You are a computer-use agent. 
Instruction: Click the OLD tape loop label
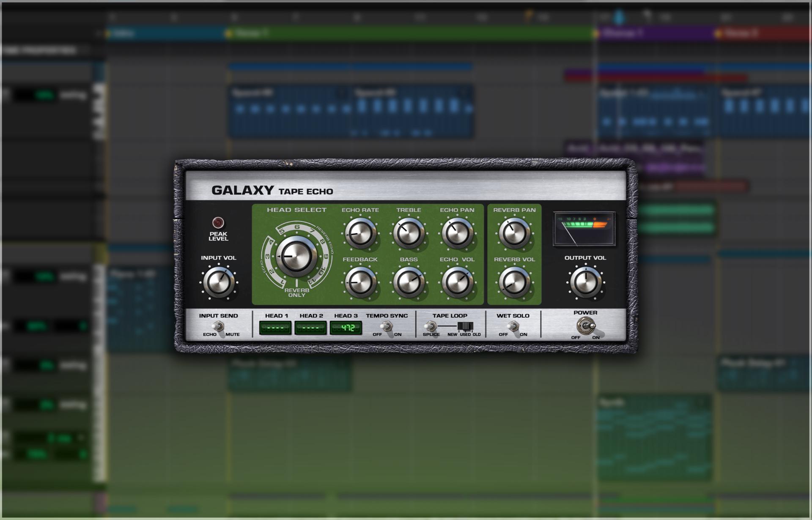[477, 334]
